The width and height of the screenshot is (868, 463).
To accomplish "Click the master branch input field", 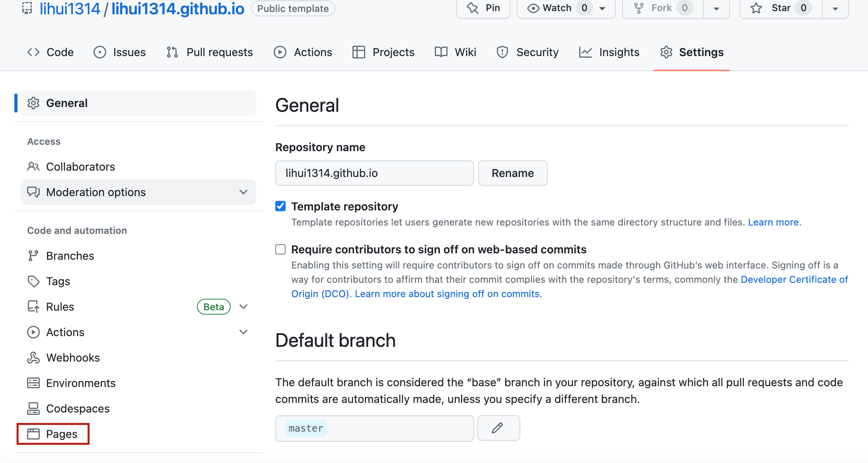I will coord(373,428).
